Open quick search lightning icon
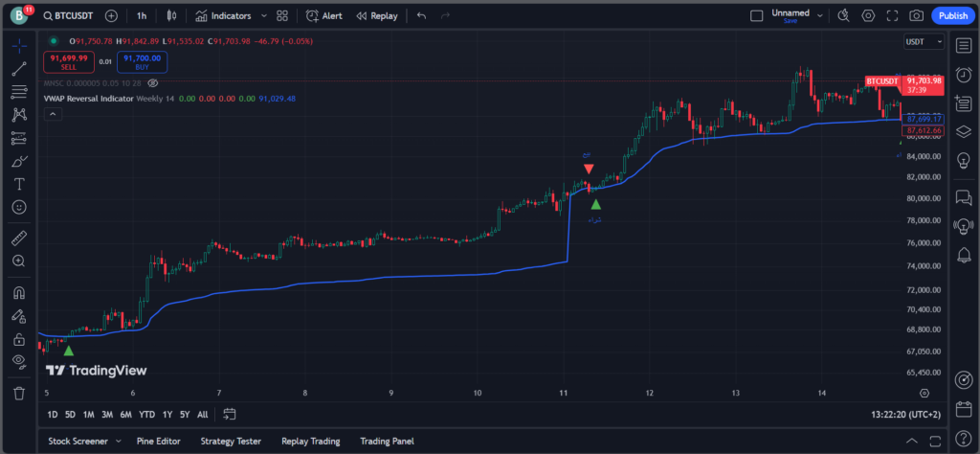 tap(844, 15)
